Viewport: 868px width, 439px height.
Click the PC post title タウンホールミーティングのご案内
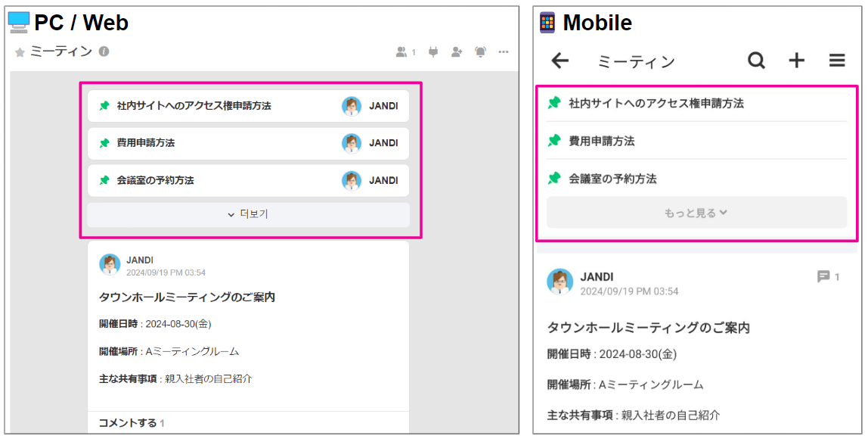click(187, 297)
